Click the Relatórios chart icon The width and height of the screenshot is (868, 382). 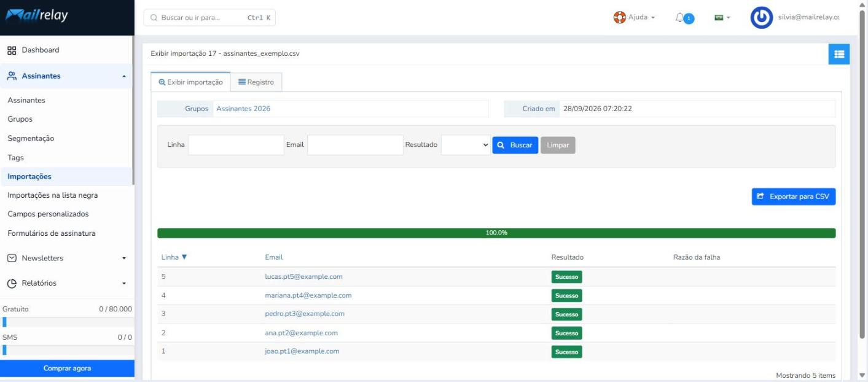pyautogui.click(x=12, y=283)
